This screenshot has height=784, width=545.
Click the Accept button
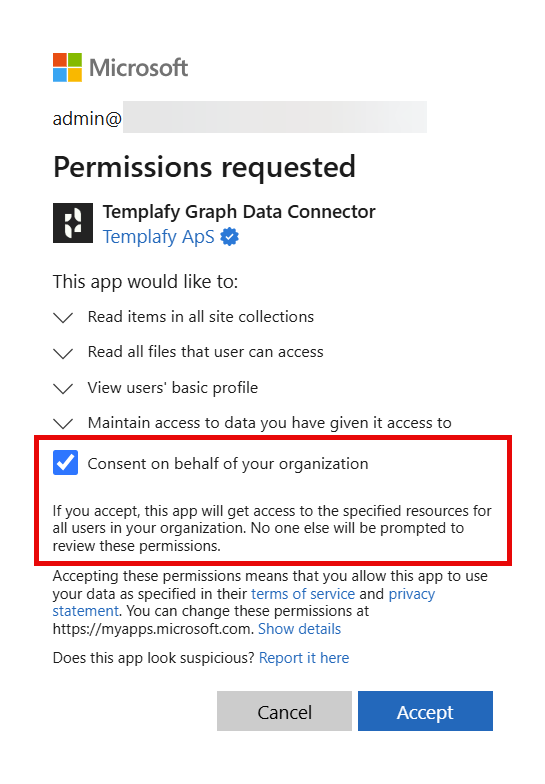coord(426,711)
